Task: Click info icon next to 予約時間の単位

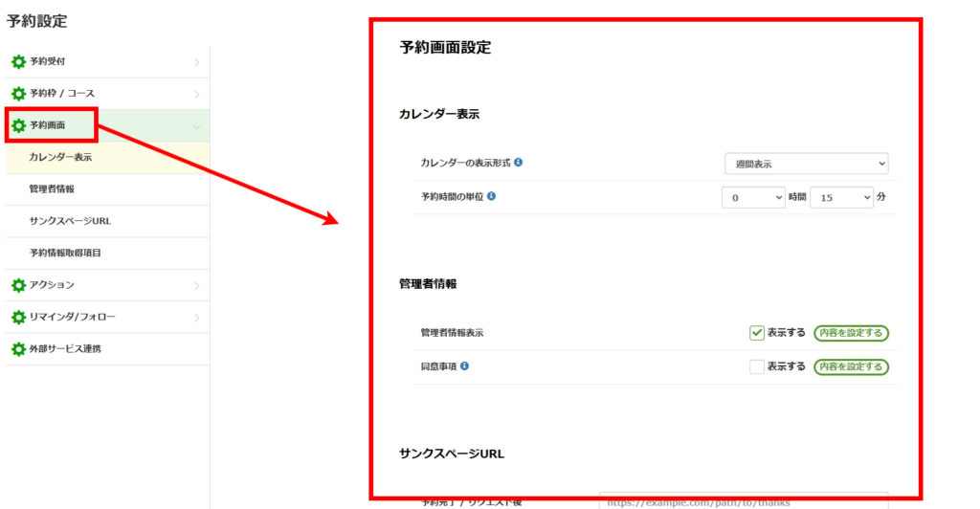Action: click(491, 196)
